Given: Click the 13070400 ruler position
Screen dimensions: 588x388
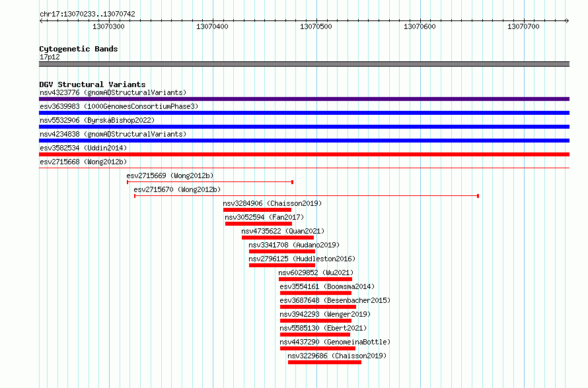Looking at the screenshot, I should 212,26.
